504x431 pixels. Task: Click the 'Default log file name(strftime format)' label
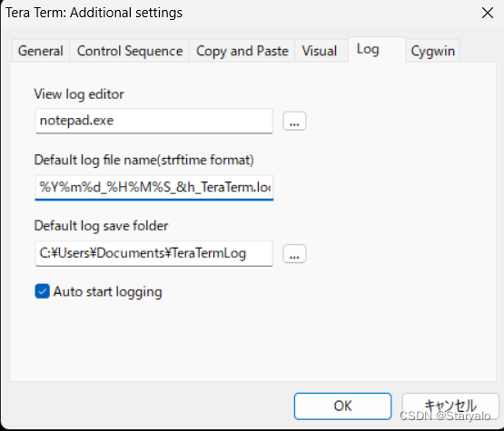point(144,160)
